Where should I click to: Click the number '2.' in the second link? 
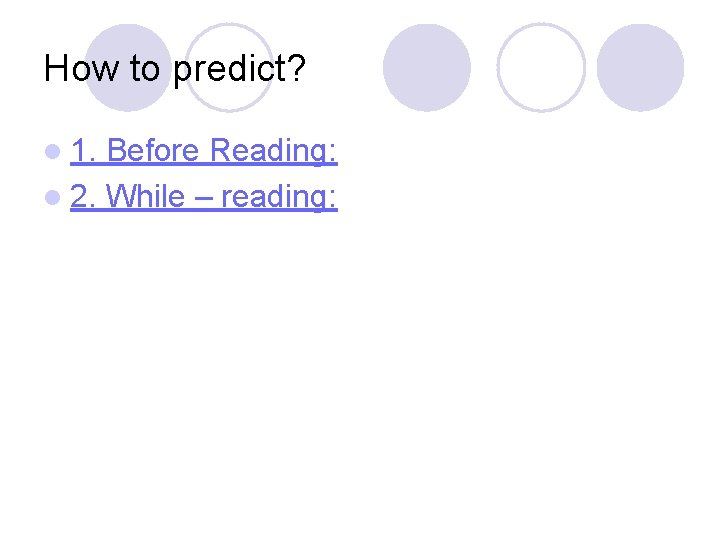coord(83,196)
